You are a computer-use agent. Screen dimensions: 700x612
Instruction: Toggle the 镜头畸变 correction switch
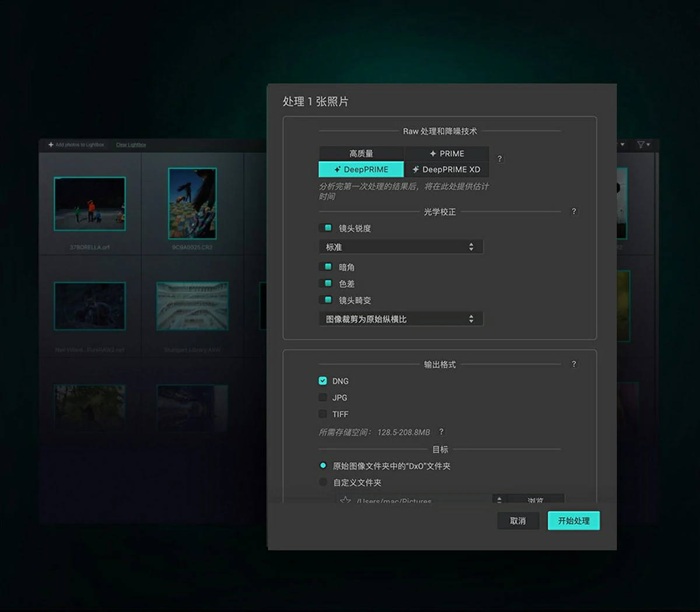(x=325, y=300)
